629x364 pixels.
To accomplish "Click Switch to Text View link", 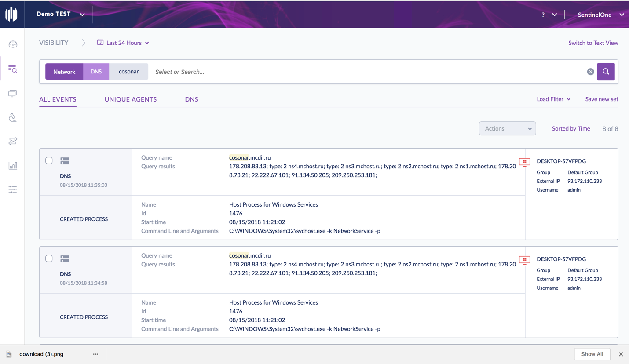I will point(593,43).
